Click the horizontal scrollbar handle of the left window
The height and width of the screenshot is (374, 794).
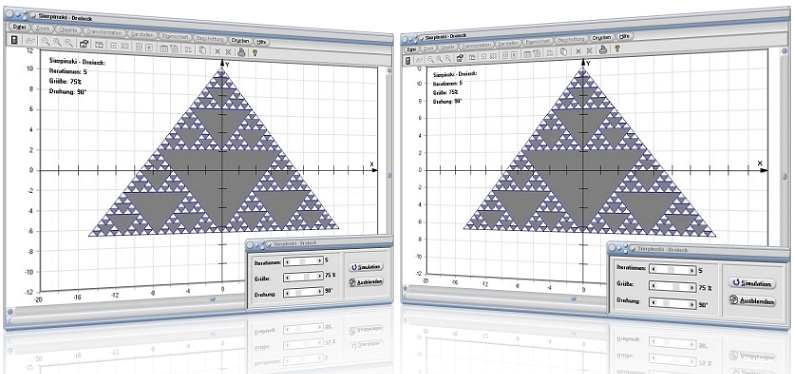[x=213, y=299]
